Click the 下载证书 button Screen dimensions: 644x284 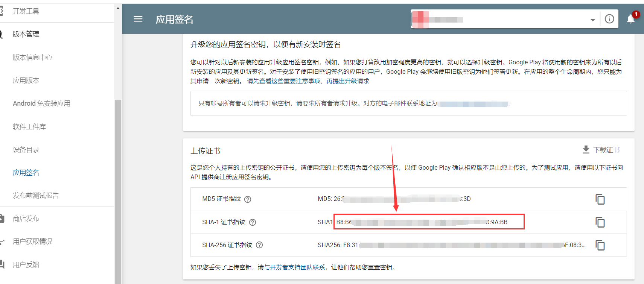(601, 150)
